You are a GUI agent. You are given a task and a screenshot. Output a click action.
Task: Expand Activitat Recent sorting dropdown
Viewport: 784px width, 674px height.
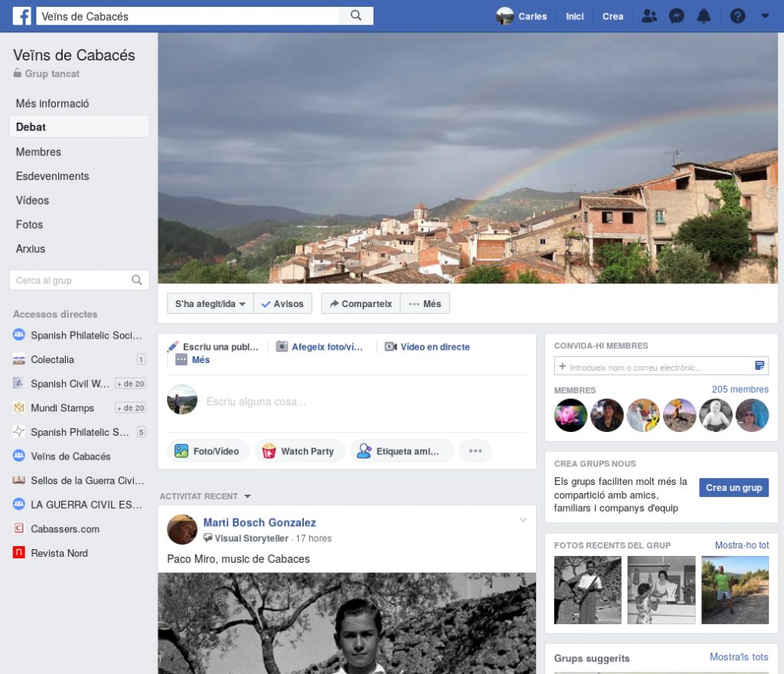247,497
